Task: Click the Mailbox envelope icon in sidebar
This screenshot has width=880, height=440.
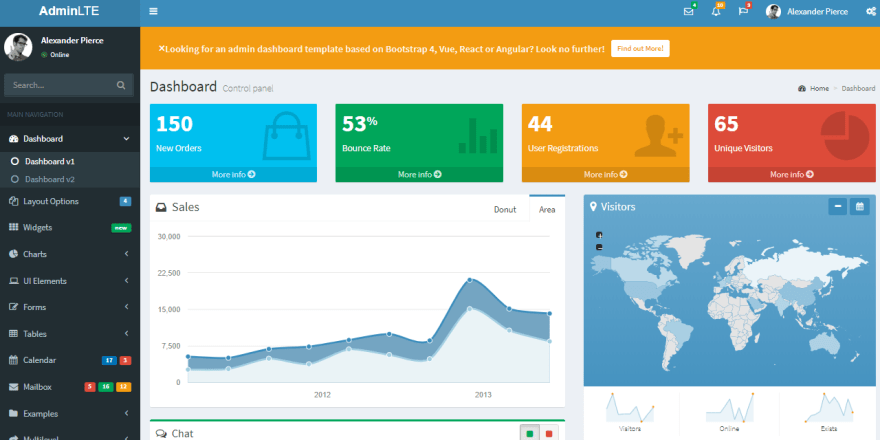Action: click(13, 387)
